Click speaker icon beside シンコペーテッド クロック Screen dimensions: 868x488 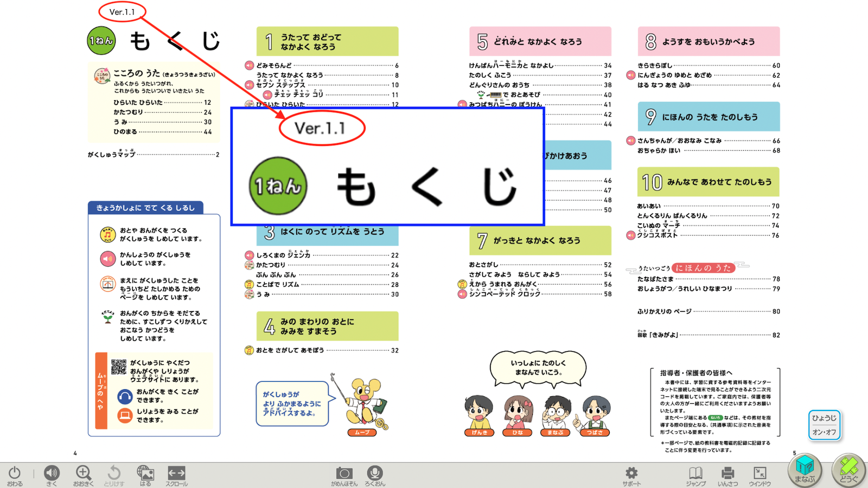(x=462, y=294)
